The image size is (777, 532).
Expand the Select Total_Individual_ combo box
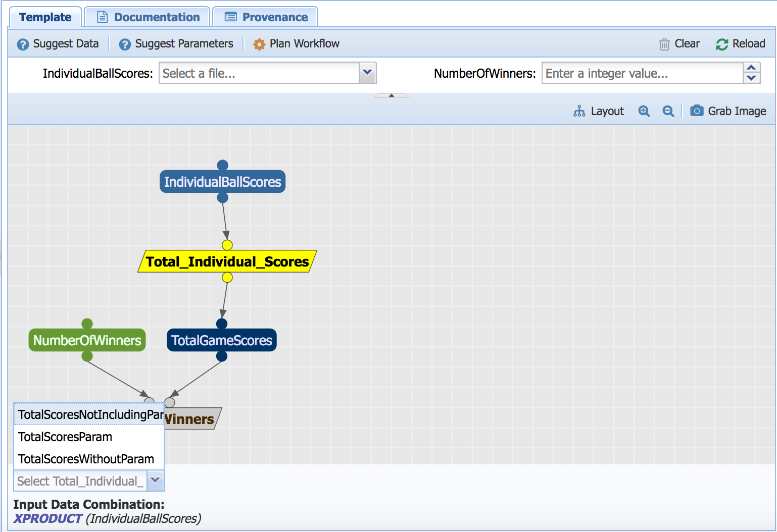coord(155,481)
